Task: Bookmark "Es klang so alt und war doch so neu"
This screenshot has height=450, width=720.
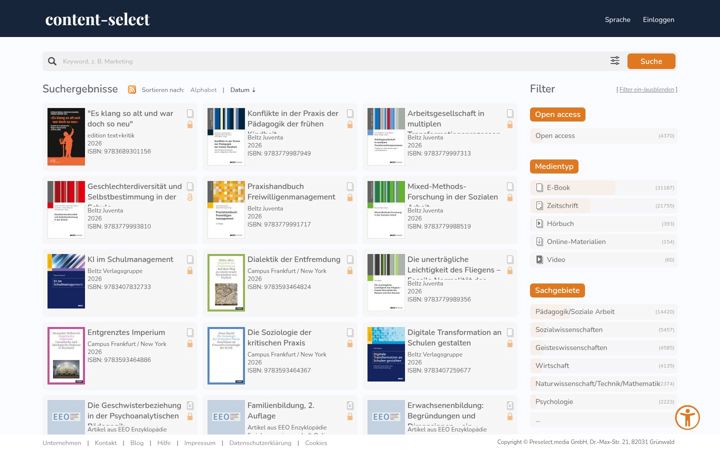Action: point(190,113)
